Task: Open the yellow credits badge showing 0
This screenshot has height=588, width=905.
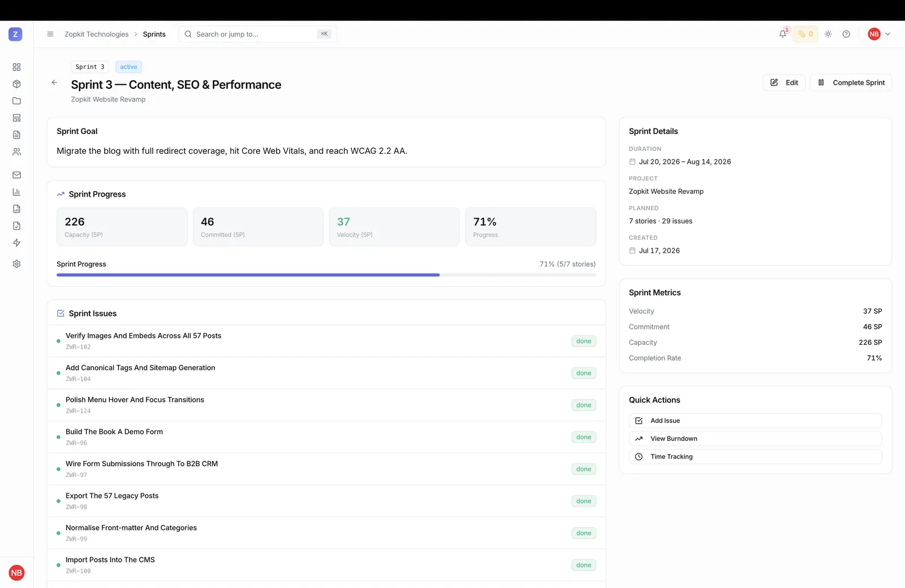Action: pos(805,34)
